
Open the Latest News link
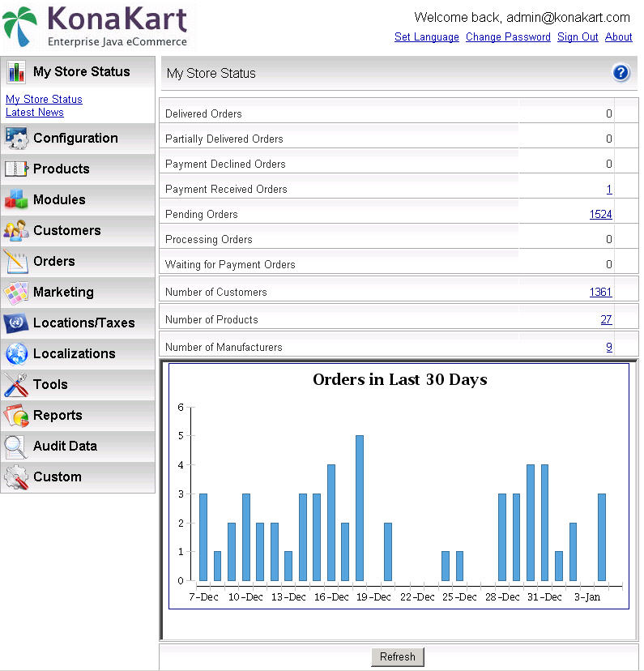pyautogui.click(x=35, y=112)
